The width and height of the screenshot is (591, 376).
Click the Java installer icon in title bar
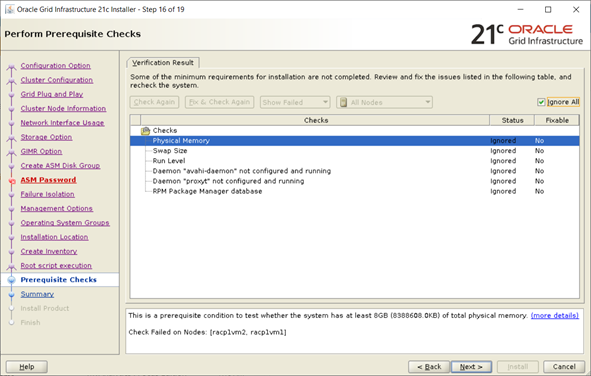point(9,9)
